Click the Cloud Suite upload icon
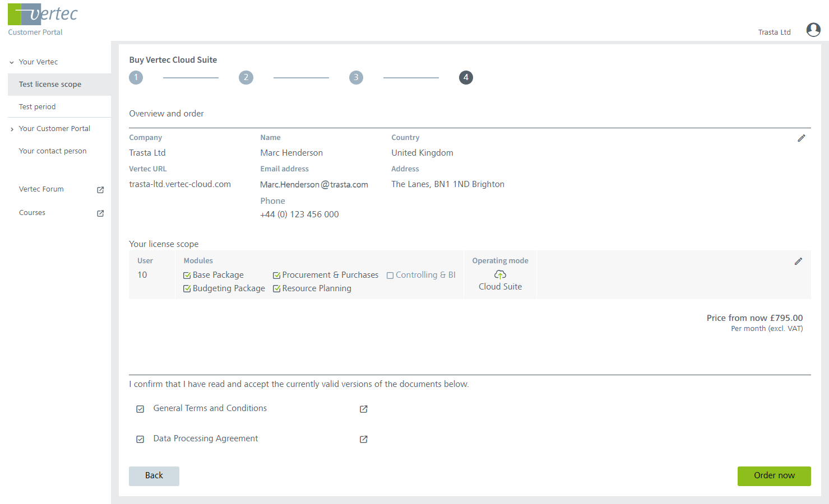 tap(500, 274)
